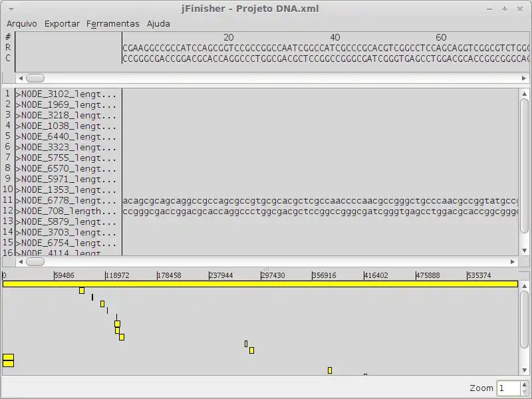
Task: Click the ruler tick labeled 535374
Action: pyautogui.click(x=479, y=275)
